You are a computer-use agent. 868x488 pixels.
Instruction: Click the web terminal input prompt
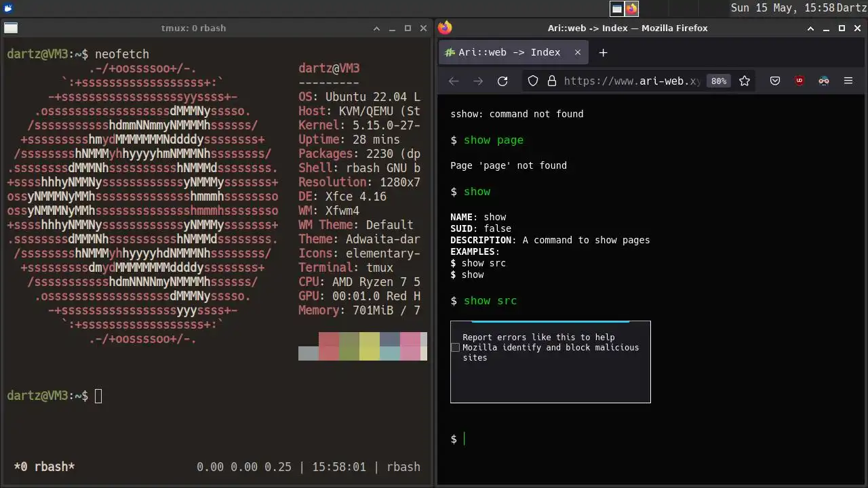click(x=465, y=439)
